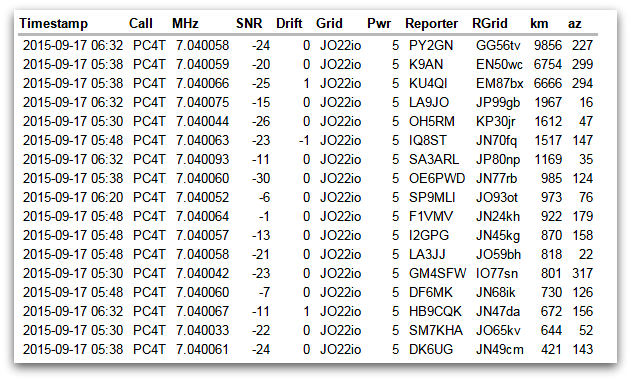Click reporter callsign PY2GN
The height and width of the screenshot is (381, 631).
coord(431,45)
